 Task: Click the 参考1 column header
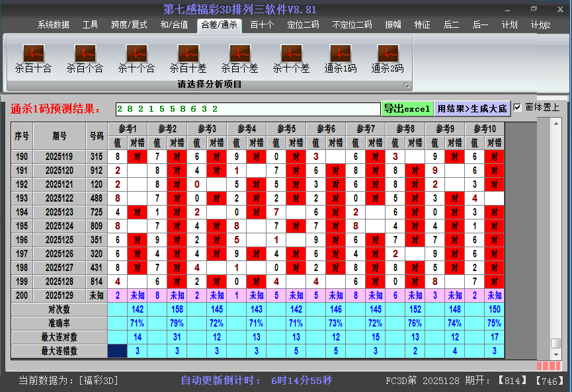pos(128,129)
